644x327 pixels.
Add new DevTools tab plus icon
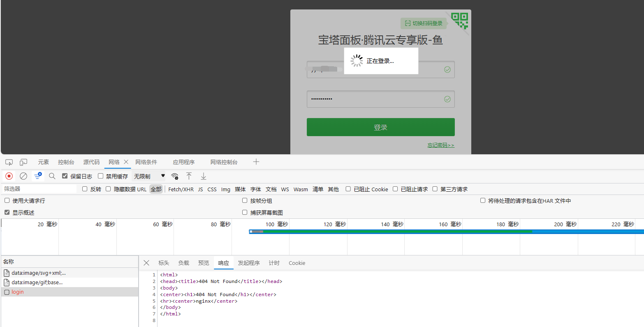click(256, 162)
